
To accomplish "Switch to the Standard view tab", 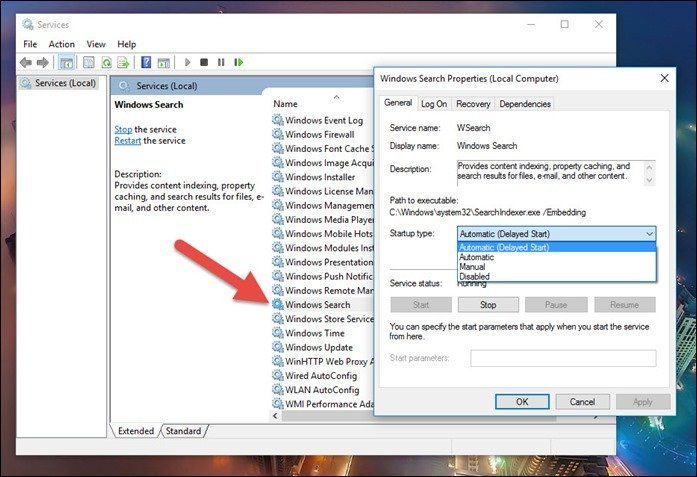I will 183,431.
